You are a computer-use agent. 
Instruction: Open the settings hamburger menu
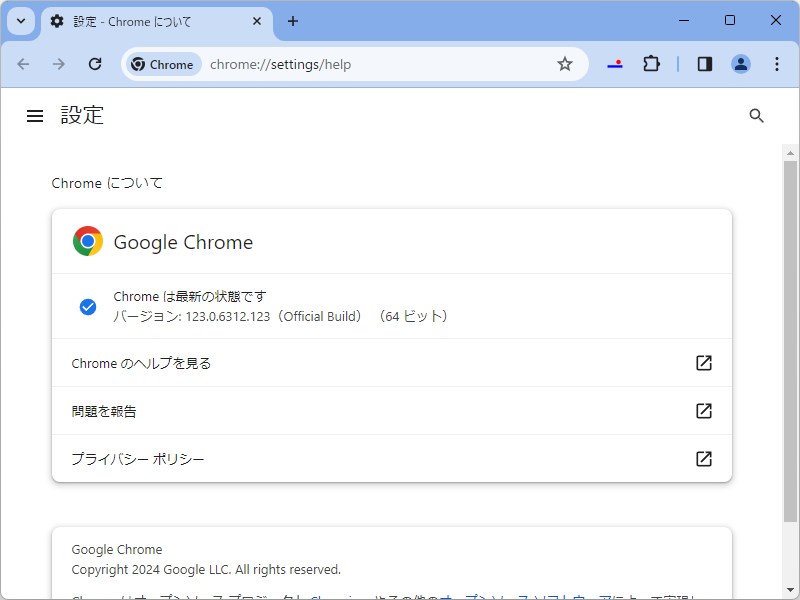coord(35,115)
